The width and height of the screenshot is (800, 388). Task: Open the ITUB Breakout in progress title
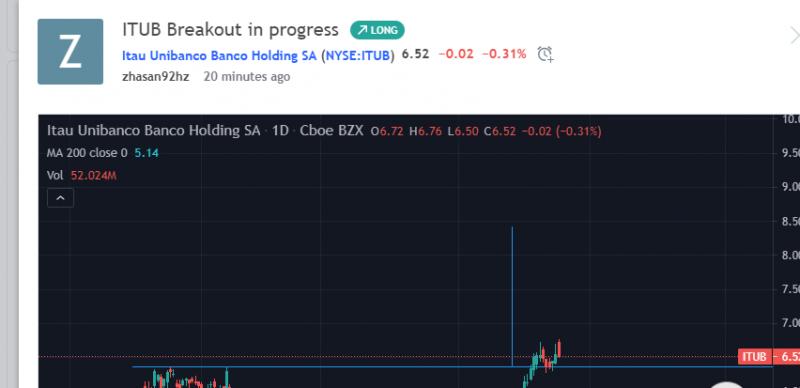point(230,30)
